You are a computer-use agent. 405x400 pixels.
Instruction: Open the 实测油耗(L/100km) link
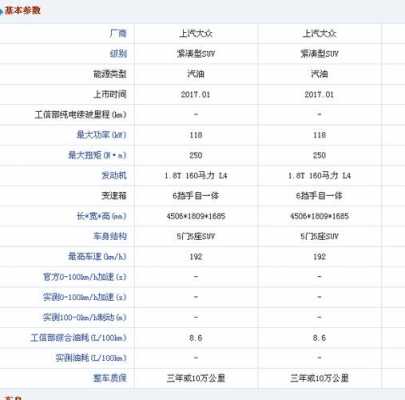click(91, 358)
